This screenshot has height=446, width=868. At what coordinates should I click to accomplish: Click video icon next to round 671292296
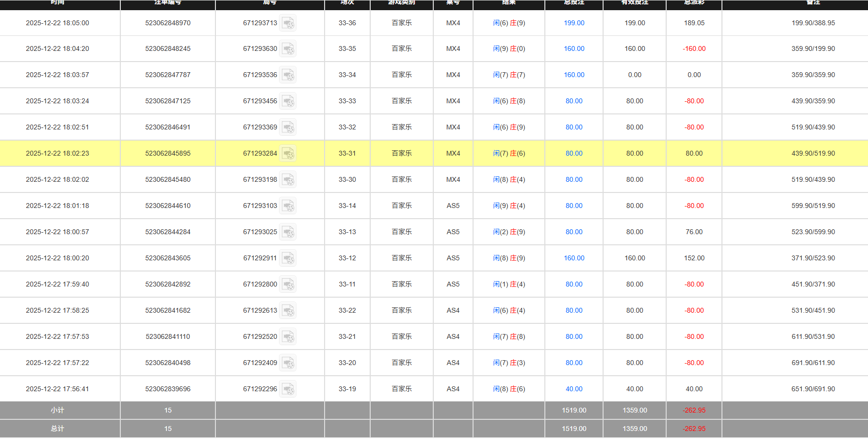point(288,389)
